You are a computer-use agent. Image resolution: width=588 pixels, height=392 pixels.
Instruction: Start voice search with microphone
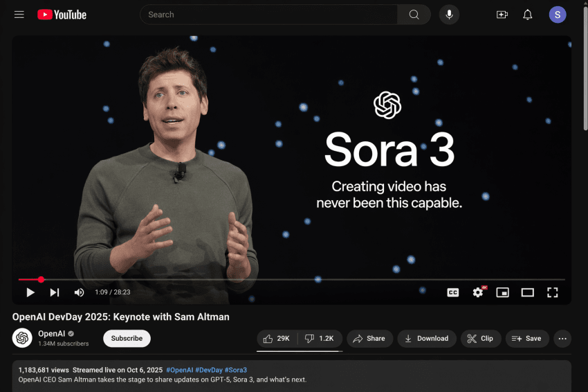click(x=449, y=15)
